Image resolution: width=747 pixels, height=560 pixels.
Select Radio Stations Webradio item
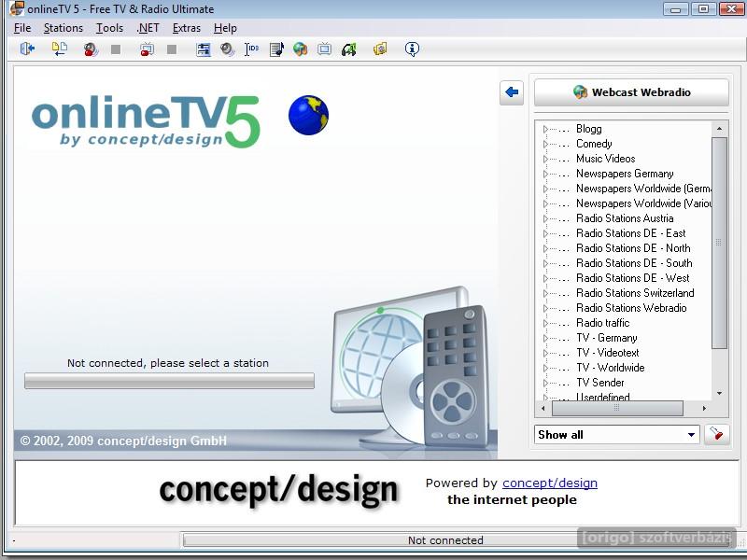coord(631,308)
